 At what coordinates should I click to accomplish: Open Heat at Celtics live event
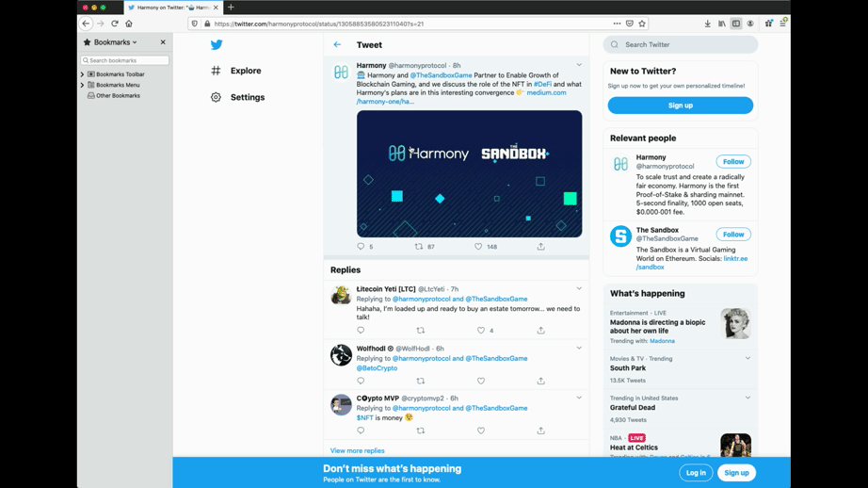pyautogui.click(x=634, y=447)
